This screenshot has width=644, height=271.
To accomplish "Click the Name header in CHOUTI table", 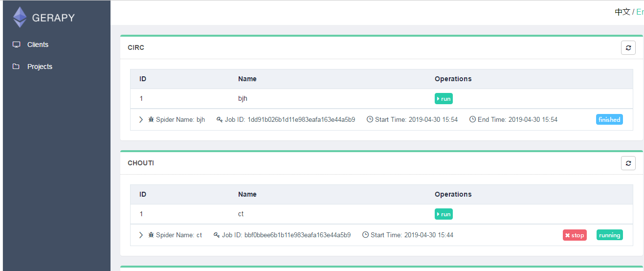I will 247,194.
